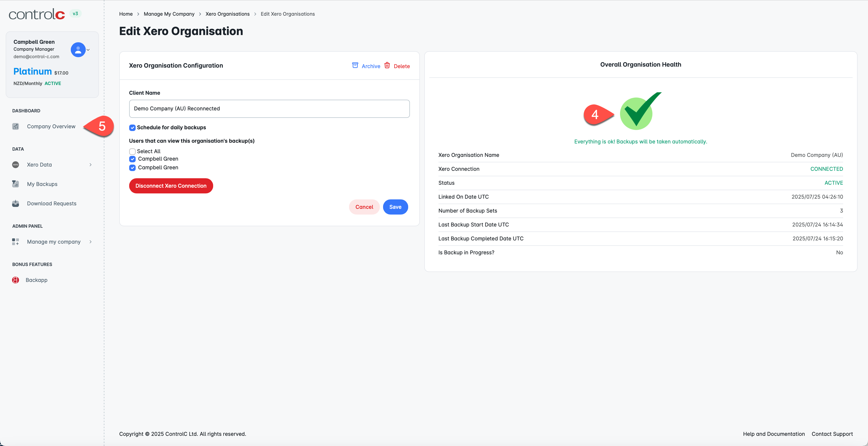Click Last Backup Start Date value 2025/07/24 16:14:34
This screenshot has width=868, height=446.
click(818, 224)
